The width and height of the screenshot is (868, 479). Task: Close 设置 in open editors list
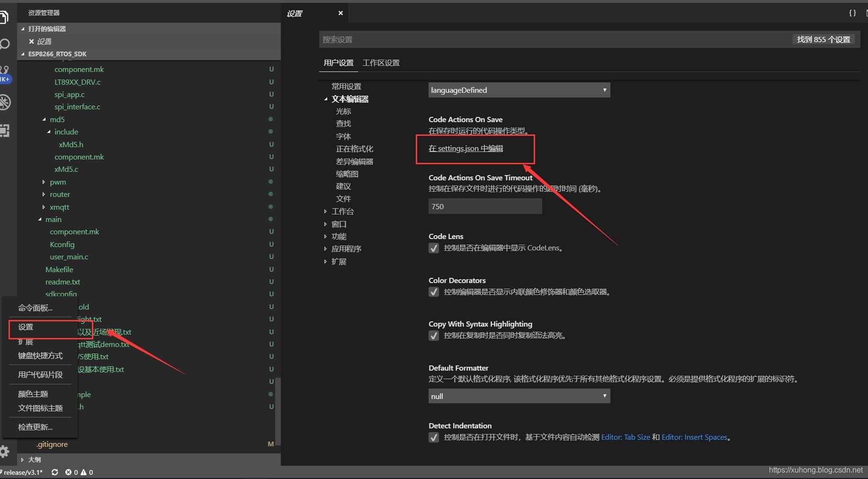coord(31,42)
